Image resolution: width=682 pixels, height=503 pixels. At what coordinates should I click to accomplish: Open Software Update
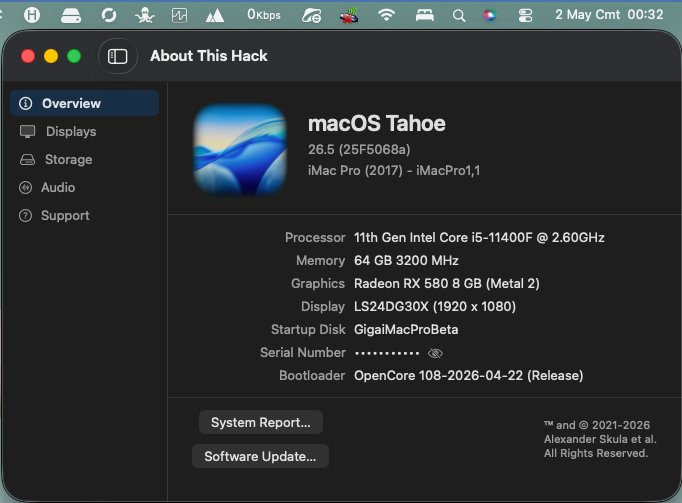[x=260, y=456]
